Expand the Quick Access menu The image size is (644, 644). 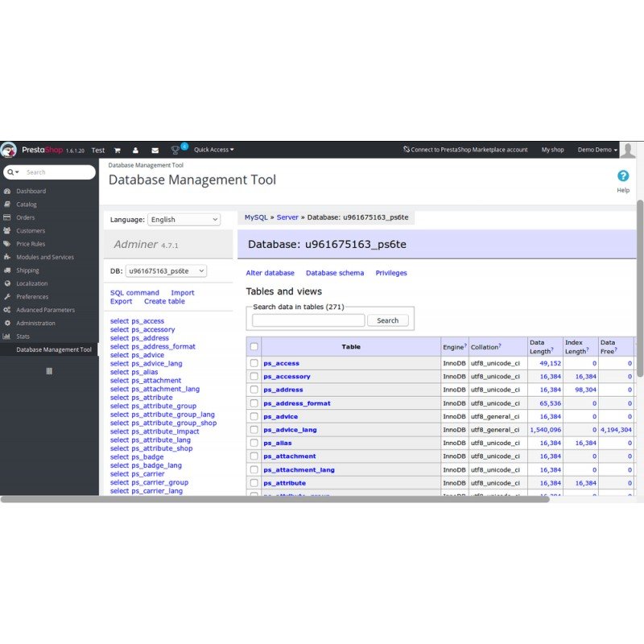213,150
